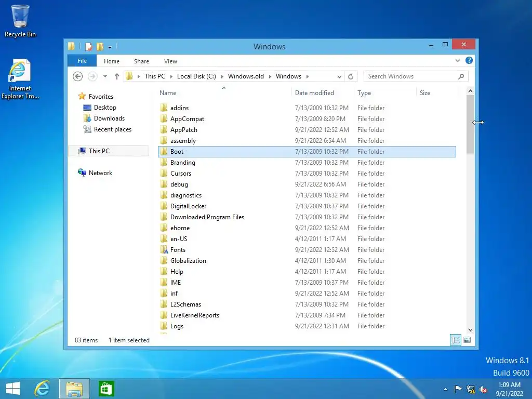Open the Start button
The height and width of the screenshot is (399, 532).
(13, 389)
